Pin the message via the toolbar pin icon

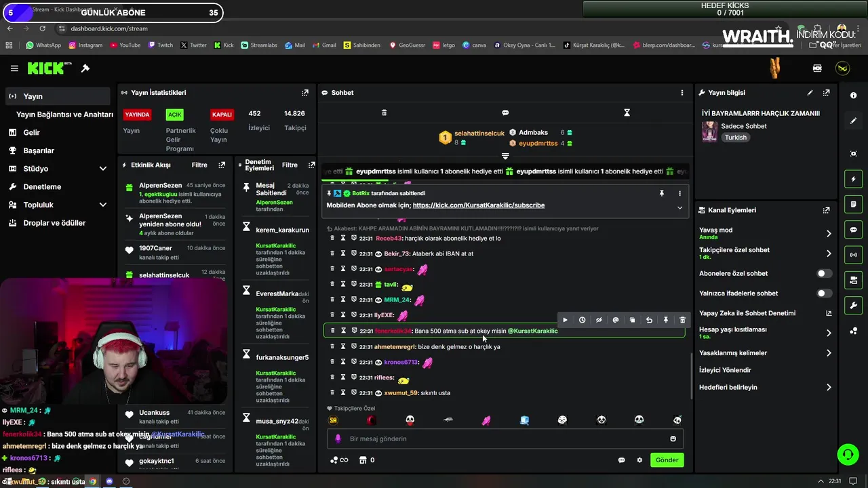666,320
